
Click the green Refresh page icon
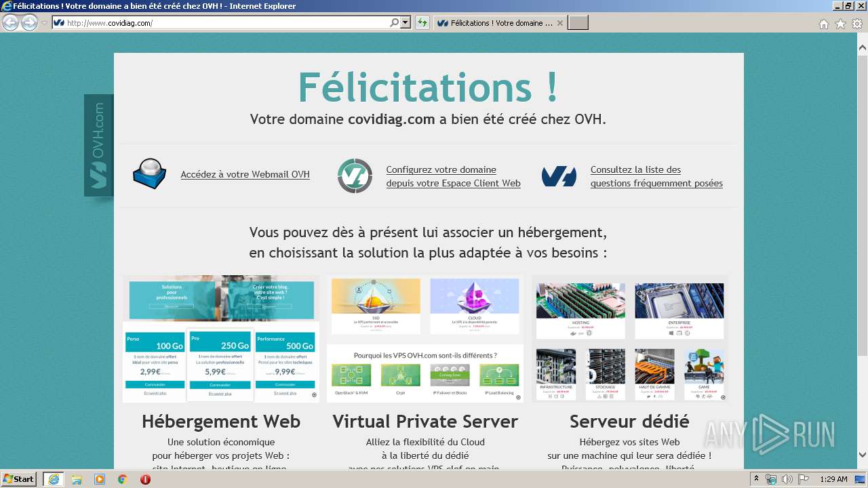pyautogui.click(x=422, y=23)
